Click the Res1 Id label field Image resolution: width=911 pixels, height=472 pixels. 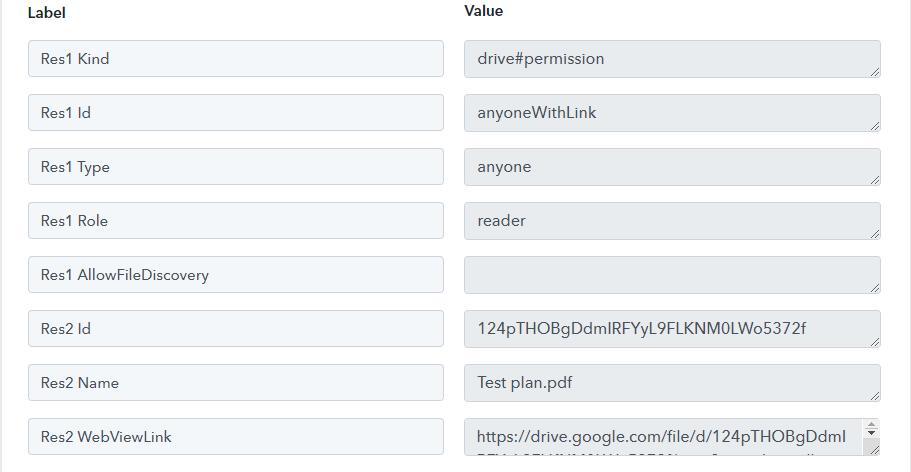click(236, 113)
